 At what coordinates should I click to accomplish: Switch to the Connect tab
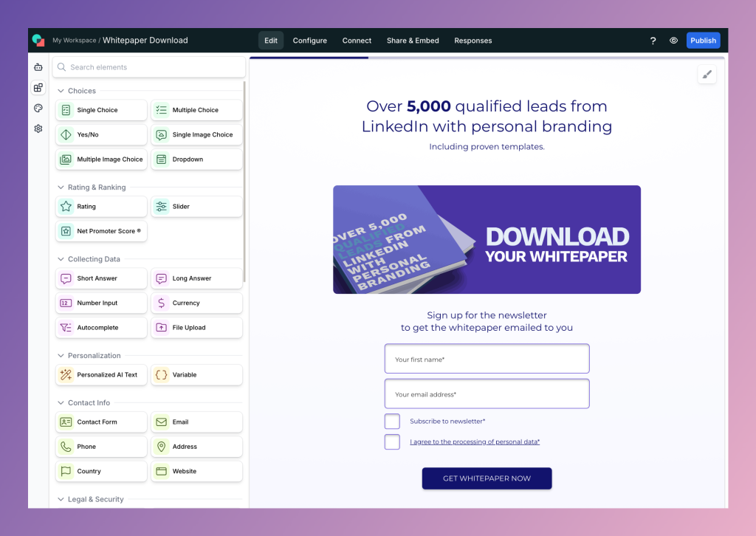pos(357,41)
